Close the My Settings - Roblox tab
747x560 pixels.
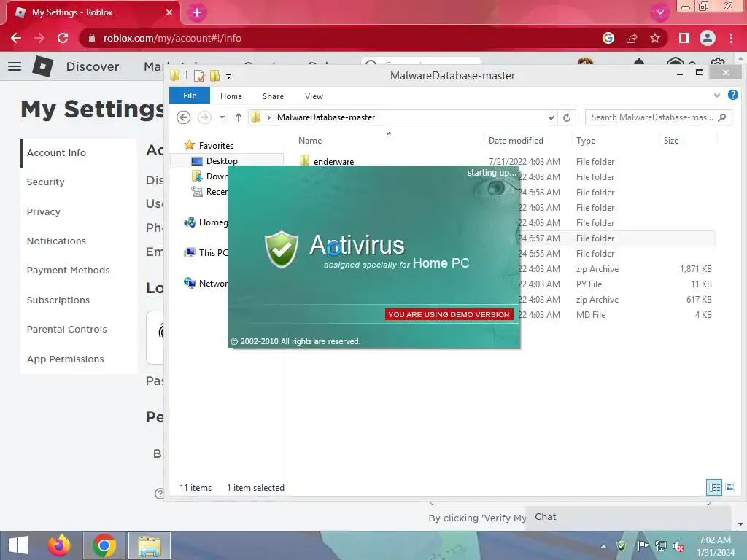[169, 12]
